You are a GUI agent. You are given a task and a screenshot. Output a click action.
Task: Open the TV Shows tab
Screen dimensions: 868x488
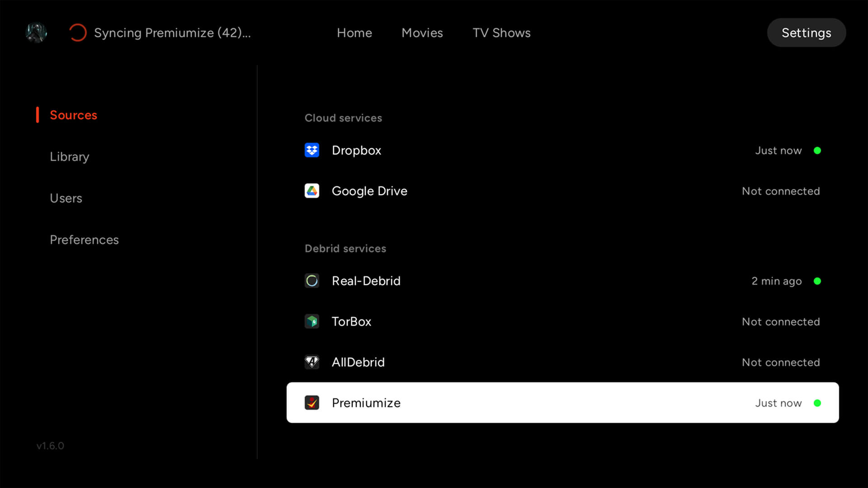tap(502, 33)
